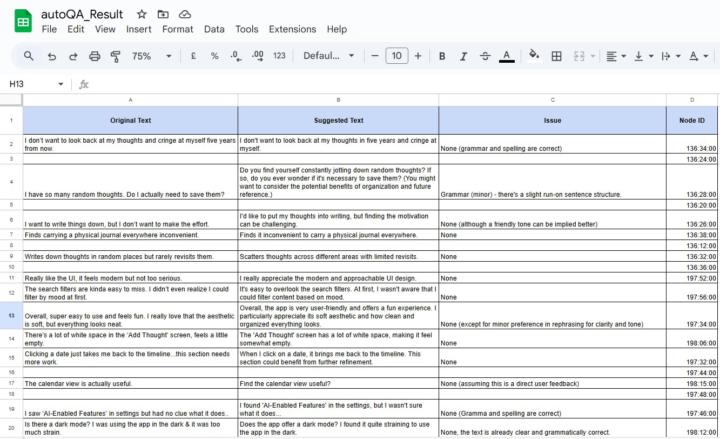
Task: Select cell 'Finds carrying a physical journal everywhere inconvenient.'
Action: click(130, 235)
